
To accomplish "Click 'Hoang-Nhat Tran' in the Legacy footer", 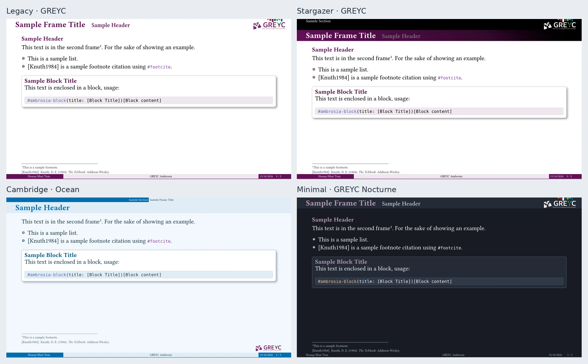I will (x=39, y=177).
